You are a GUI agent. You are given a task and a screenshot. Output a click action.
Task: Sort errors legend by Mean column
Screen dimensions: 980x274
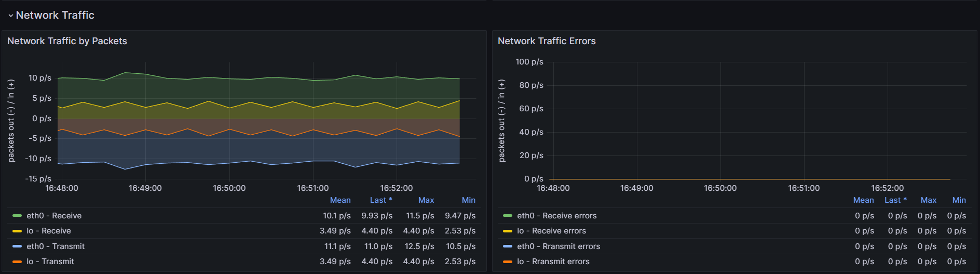pos(863,200)
